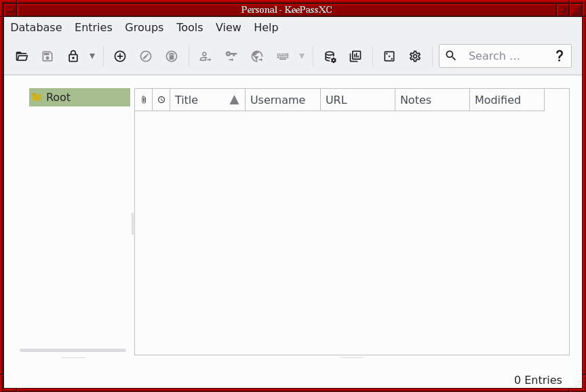Click the Auto-Type keyboard icon
Image resolution: width=586 pixels, height=392 pixels.
tap(283, 56)
